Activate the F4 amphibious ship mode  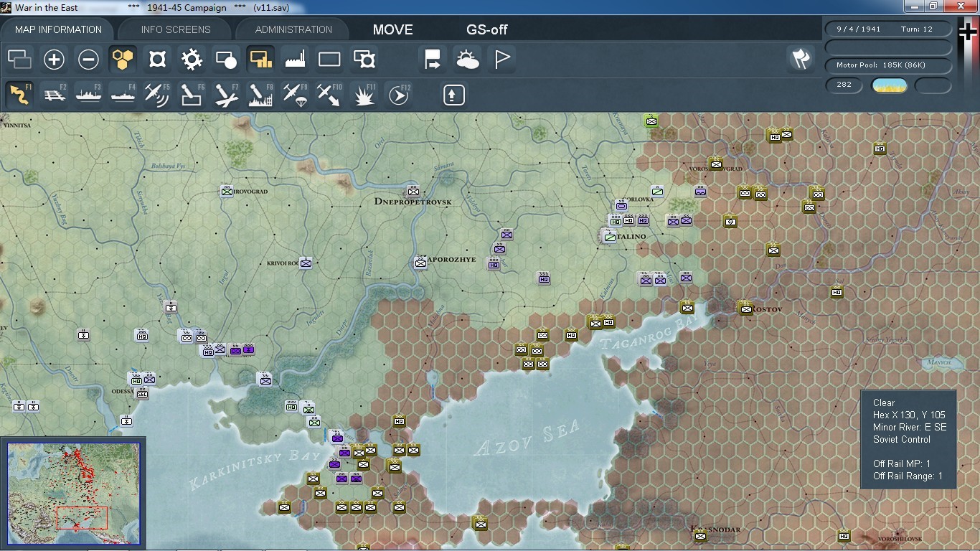click(x=123, y=95)
